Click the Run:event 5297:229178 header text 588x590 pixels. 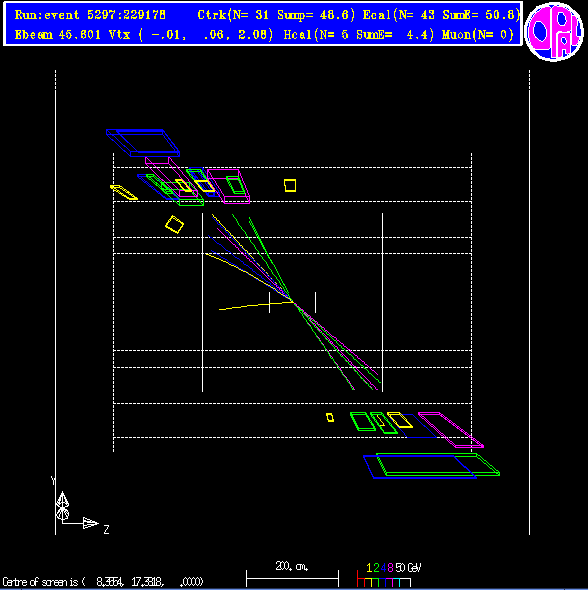click(x=90, y=15)
